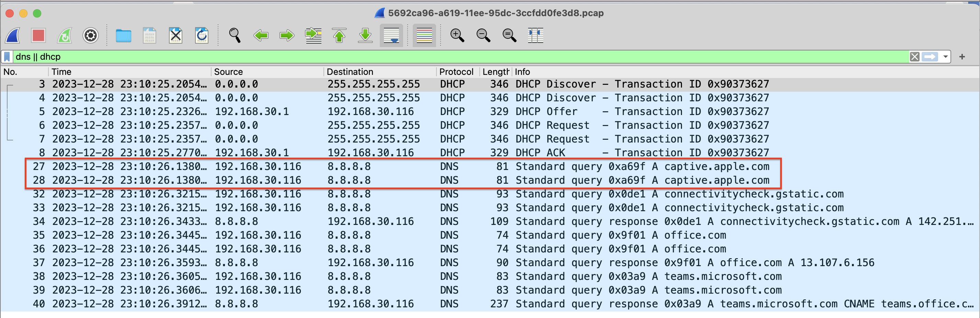Select packet 7 DHCP Request row
This screenshot has width=980, height=318.
[490, 139]
